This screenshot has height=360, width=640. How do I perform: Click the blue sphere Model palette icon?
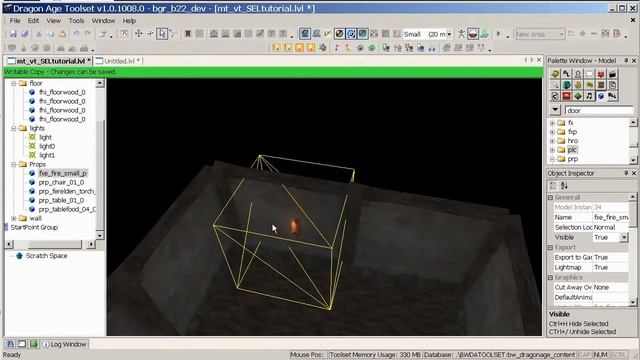pos(600,96)
